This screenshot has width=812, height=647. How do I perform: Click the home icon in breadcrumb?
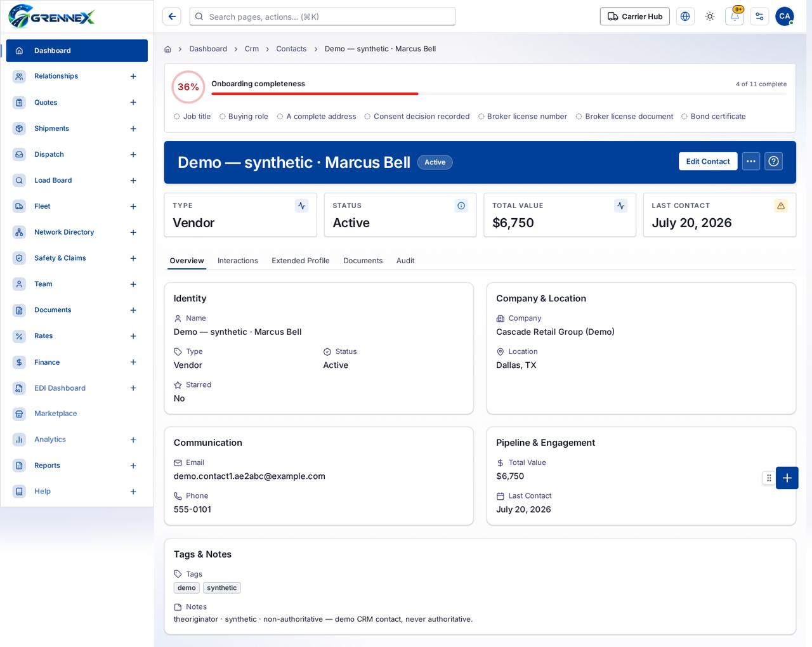pos(167,49)
